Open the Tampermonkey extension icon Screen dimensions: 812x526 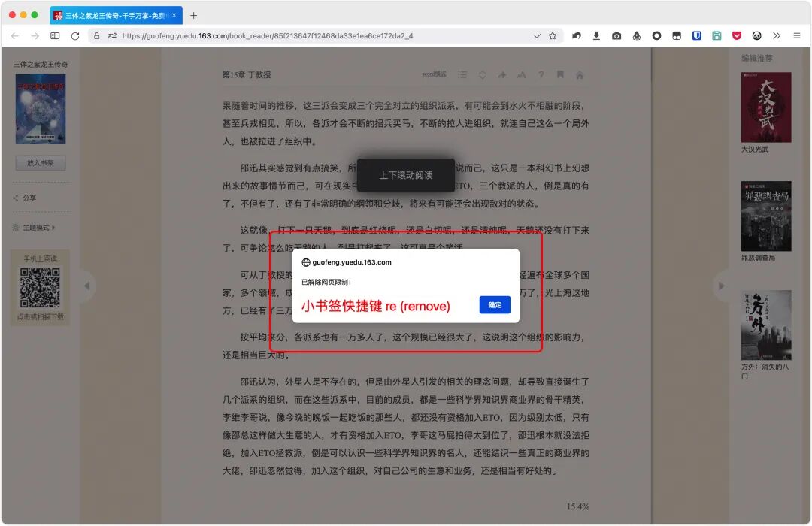click(677, 36)
